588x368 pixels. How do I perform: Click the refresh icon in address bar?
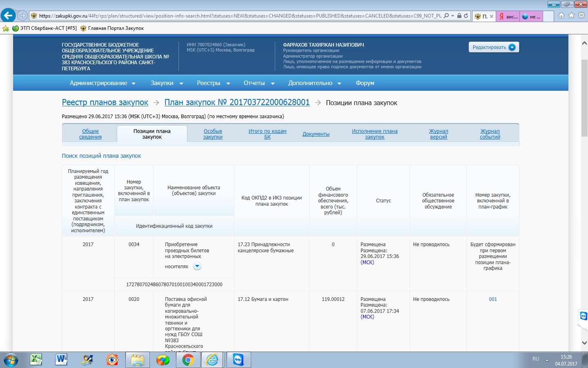tap(466, 16)
